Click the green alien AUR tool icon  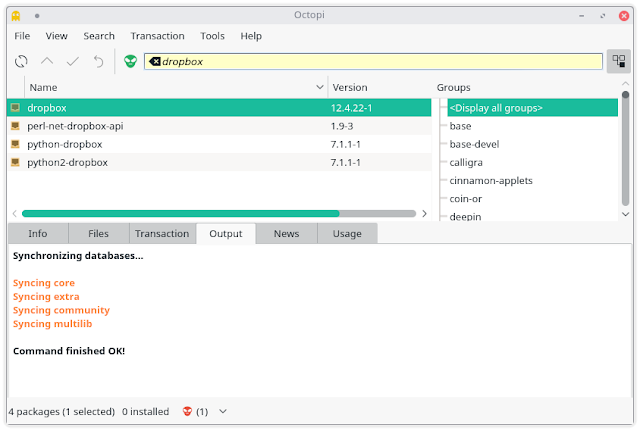[x=131, y=62]
